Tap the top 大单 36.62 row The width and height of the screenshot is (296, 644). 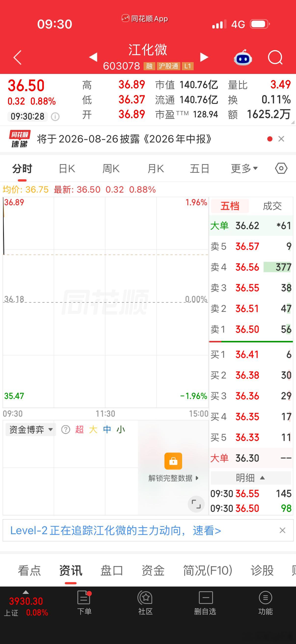(x=251, y=225)
